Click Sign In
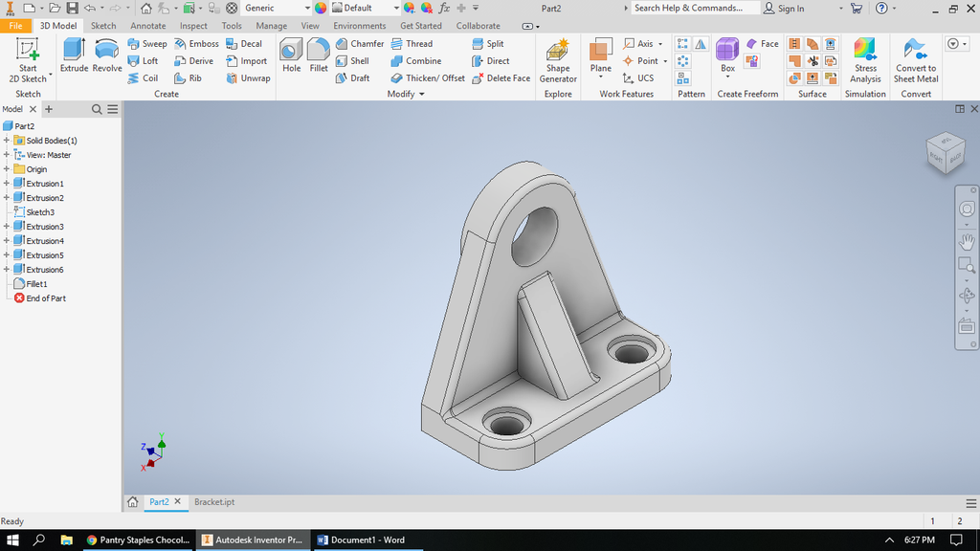 pos(785,8)
